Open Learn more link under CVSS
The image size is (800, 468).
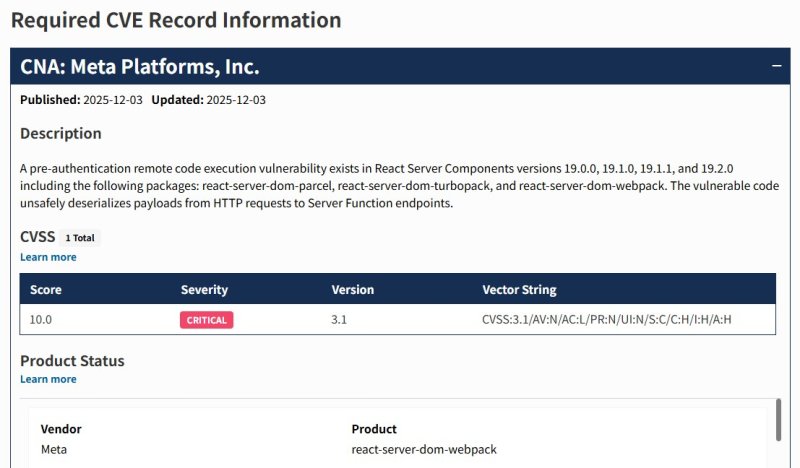48,257
